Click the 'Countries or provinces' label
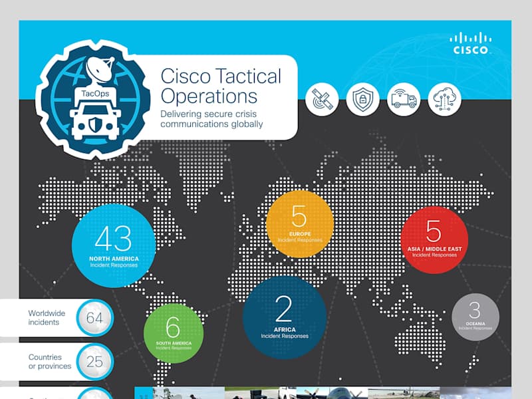This screenshot has height=399, width=532. click(x=50, y=362)
